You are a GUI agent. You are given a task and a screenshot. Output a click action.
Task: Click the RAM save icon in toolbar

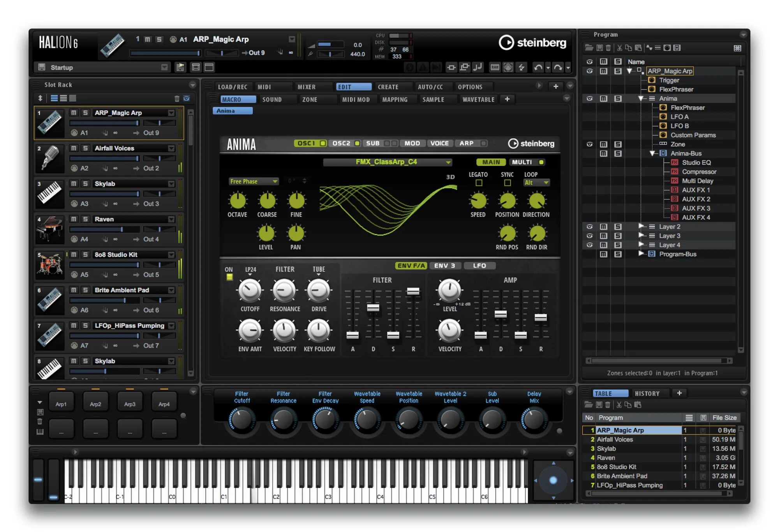point(495,67)
